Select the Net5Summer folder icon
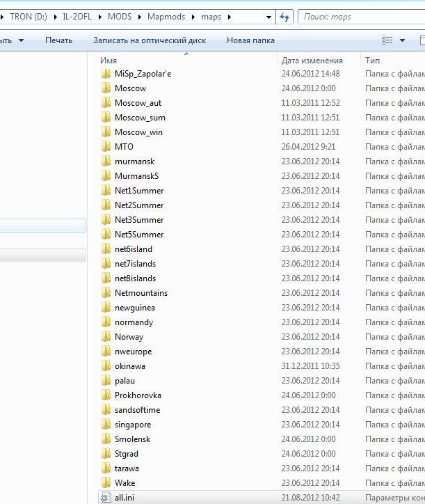The image size is (425, 504). [106, 235]
